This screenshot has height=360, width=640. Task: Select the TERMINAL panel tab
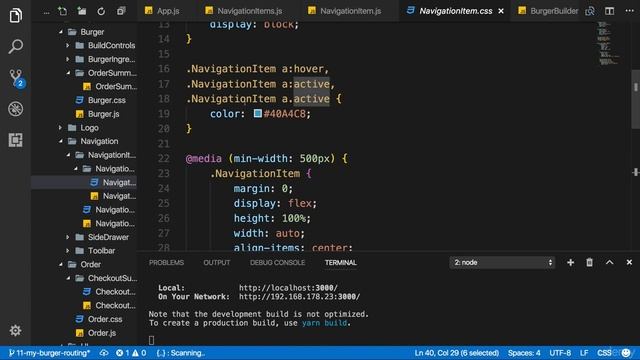(x=341, y=262)
